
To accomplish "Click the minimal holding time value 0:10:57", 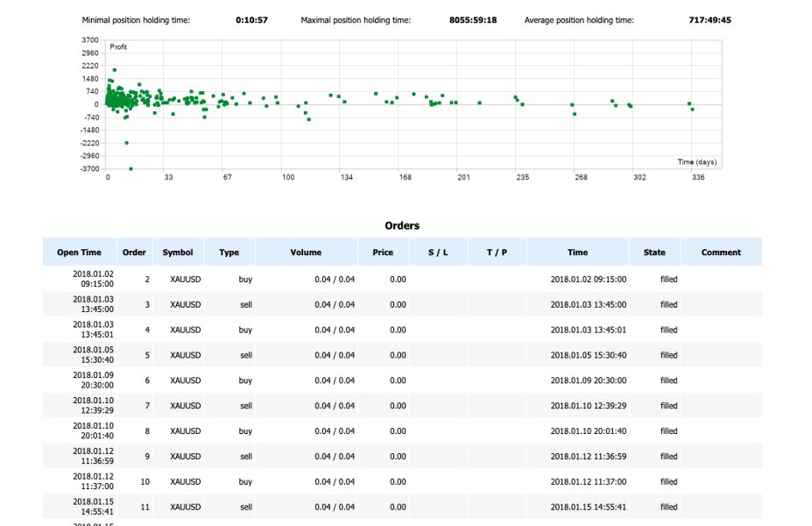I will tap(252, 19).
